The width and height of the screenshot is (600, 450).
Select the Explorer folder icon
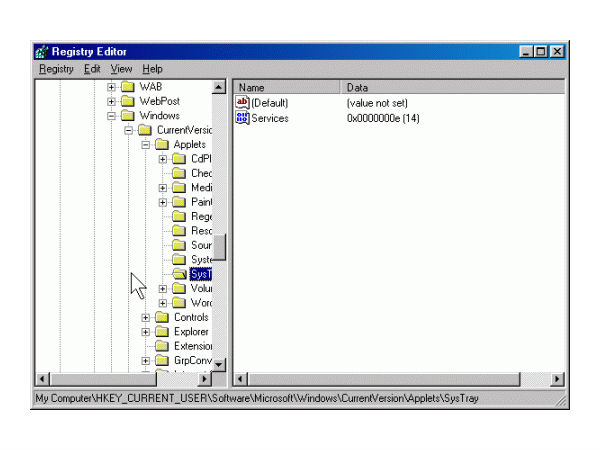[162, 331]
